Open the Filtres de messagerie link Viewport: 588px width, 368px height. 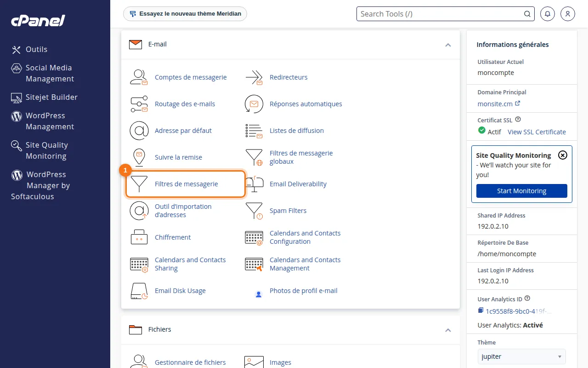pos(187,184)
